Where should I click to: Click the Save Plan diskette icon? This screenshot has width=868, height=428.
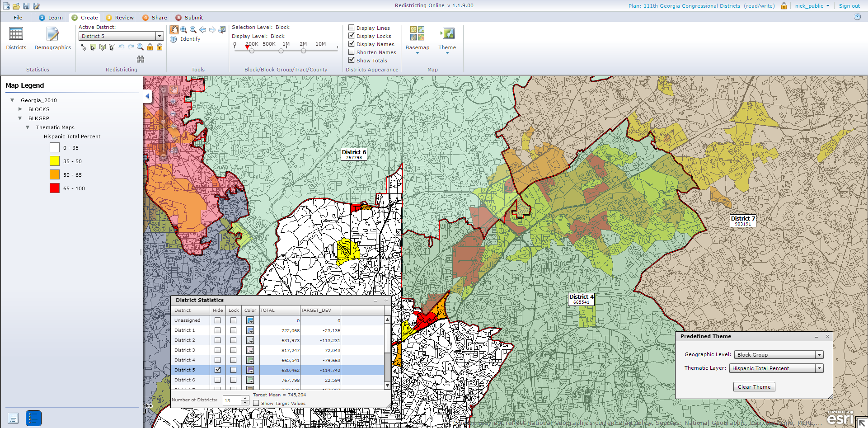tap(26, 6)
